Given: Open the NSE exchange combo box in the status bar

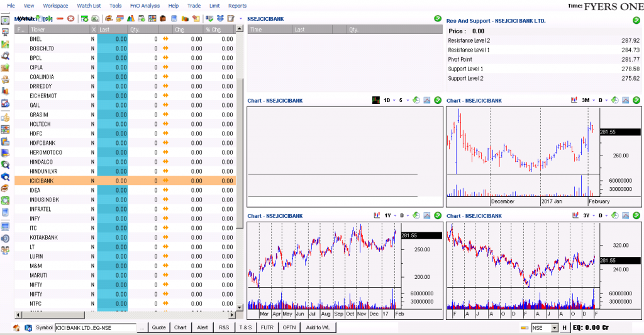Looking at the screenshot, I should [x=545, y=328].
